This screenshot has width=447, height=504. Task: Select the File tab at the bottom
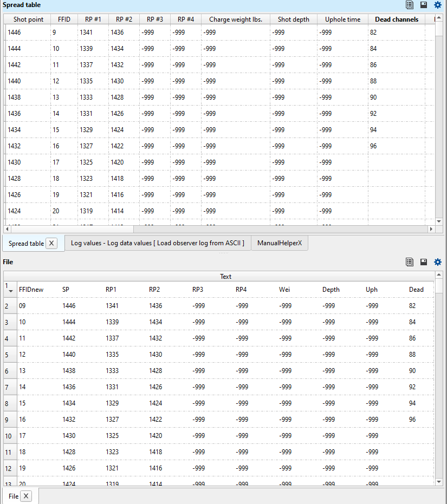[12, 496]
